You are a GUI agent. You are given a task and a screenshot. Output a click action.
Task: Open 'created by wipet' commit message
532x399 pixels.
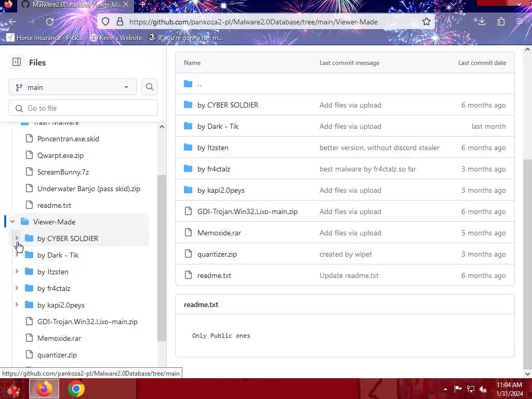click(345, 254)
